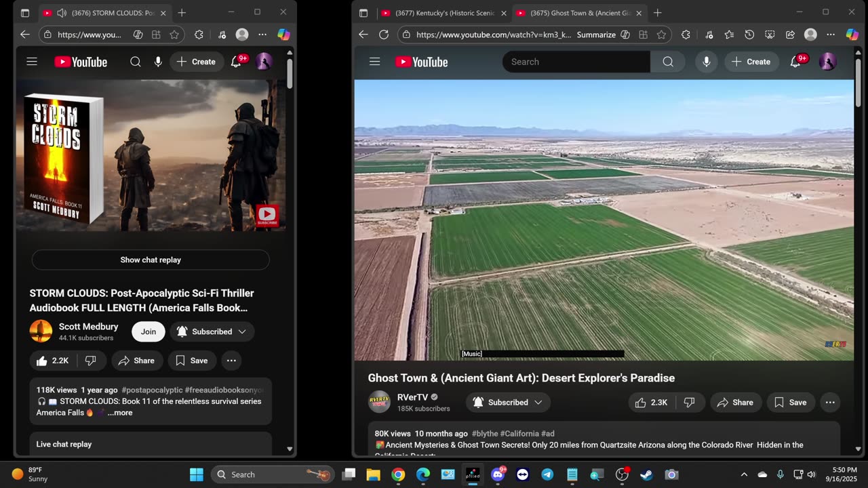The height and width of the screenshot is (488, 868).
Task: Click the right window's vertical scrollbar thumb
Action: tap(858, 81)
